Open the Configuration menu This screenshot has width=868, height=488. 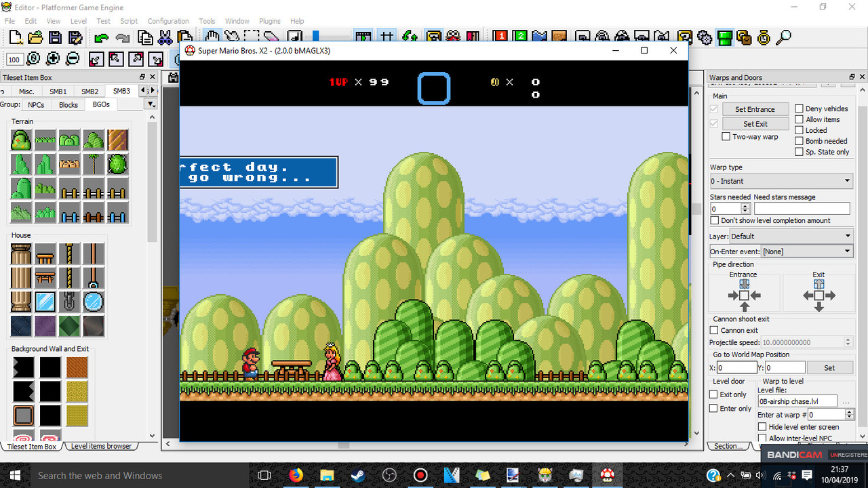click(168, 21)
